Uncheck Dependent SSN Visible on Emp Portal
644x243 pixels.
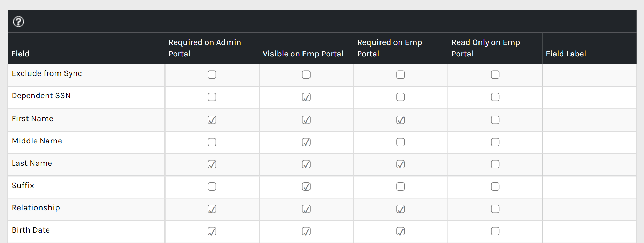(x=306, y=97)
